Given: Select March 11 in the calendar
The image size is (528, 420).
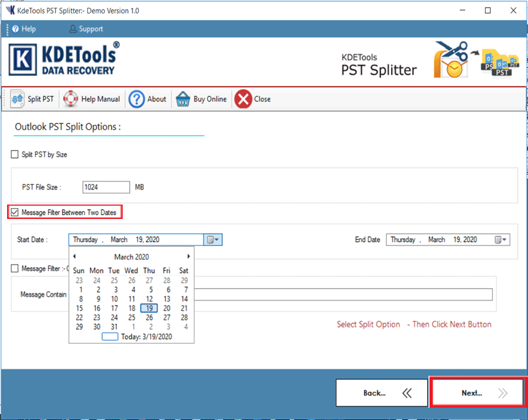Looking at the screenshot, I should pyautogui.click(x=132, y=299).
